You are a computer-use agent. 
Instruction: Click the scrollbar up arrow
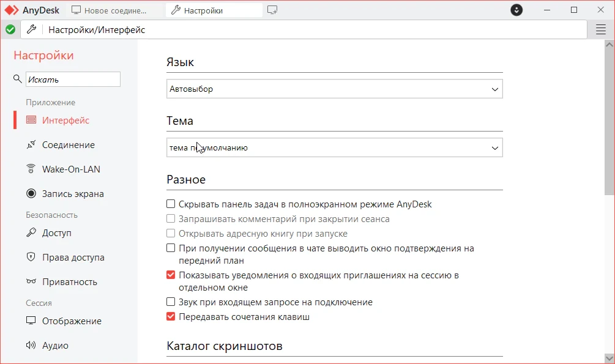click(x=609, y=44)
